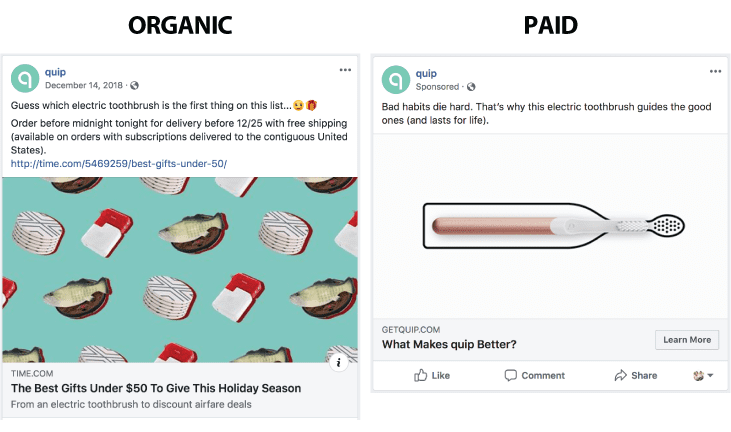
Task: Open the three-dot options menu on the organic post
Action: click(x=345, y=70)
